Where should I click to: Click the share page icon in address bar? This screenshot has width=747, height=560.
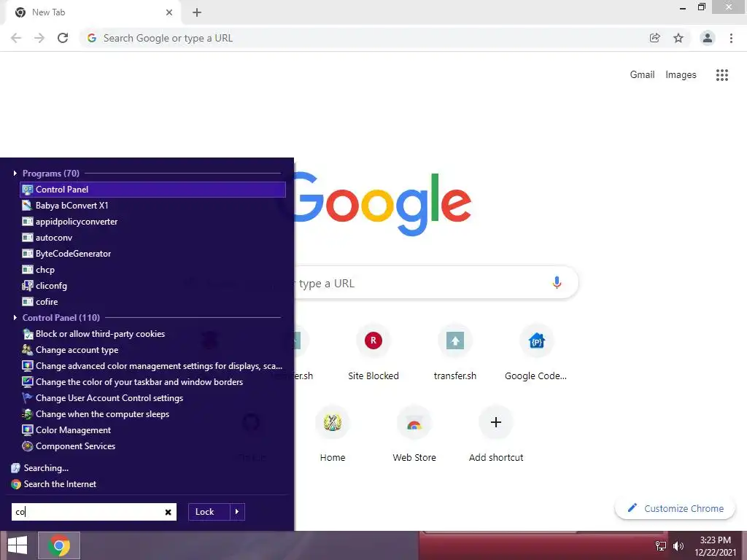point(655,38)
